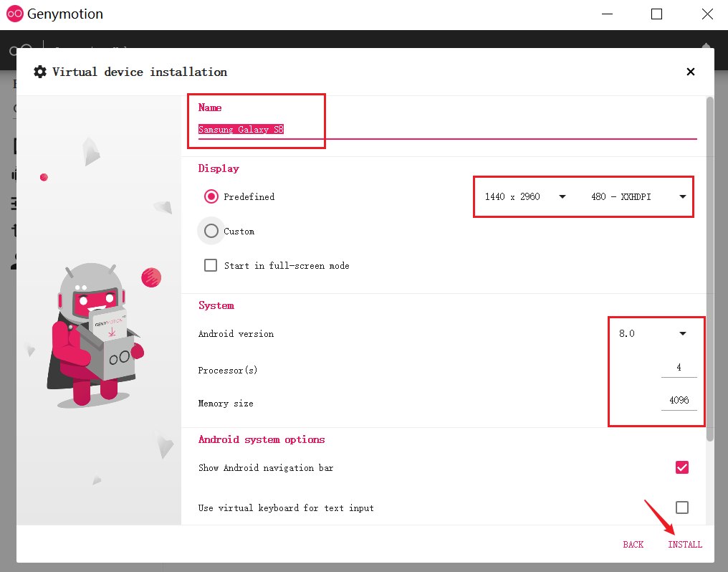Open the 480 - XXHDPI density dropdown
This screenshot has height=572, width=728.
[638, 197]
